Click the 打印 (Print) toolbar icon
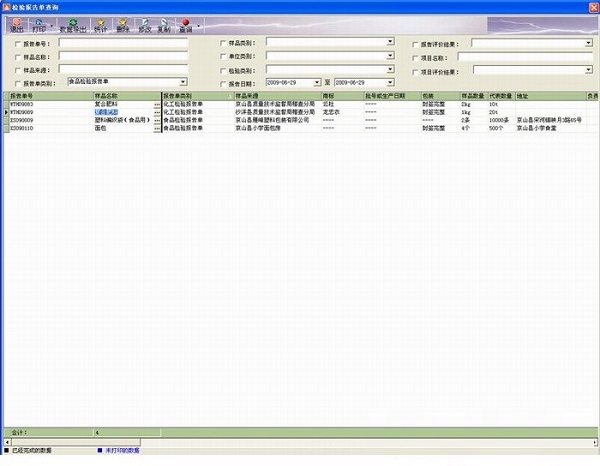This screenshot has width=600, height=466. click(x=39, y=25)
